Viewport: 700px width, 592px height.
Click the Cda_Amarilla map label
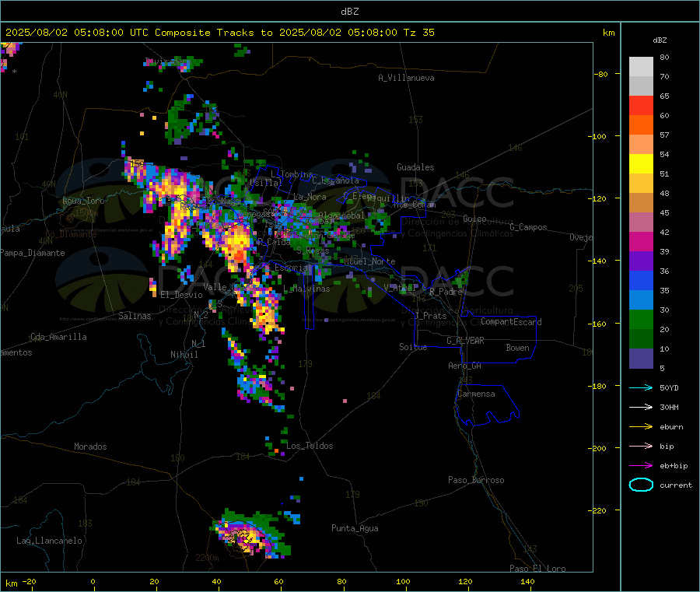(58, 337)
